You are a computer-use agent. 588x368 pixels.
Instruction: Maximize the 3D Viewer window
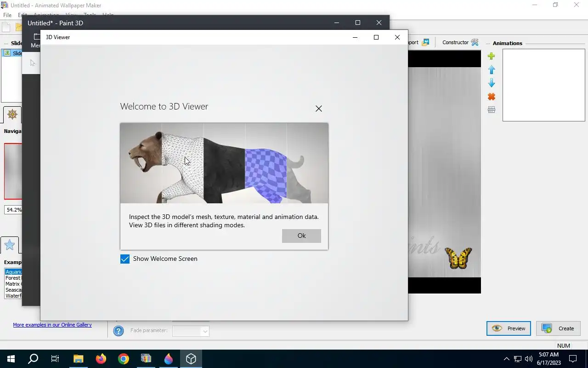[376, 37]
